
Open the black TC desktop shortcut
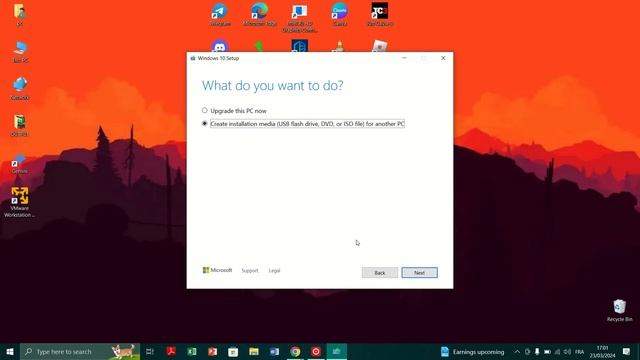(x=380, y=15)
